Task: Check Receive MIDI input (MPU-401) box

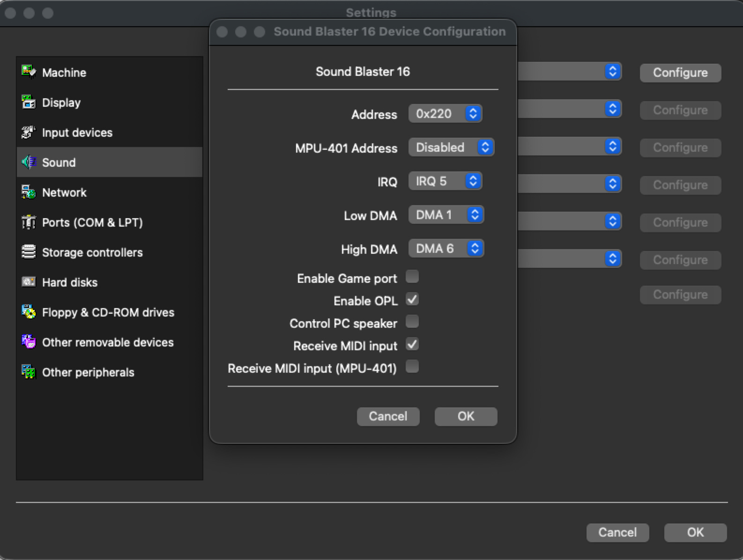Action: (412, 367)
